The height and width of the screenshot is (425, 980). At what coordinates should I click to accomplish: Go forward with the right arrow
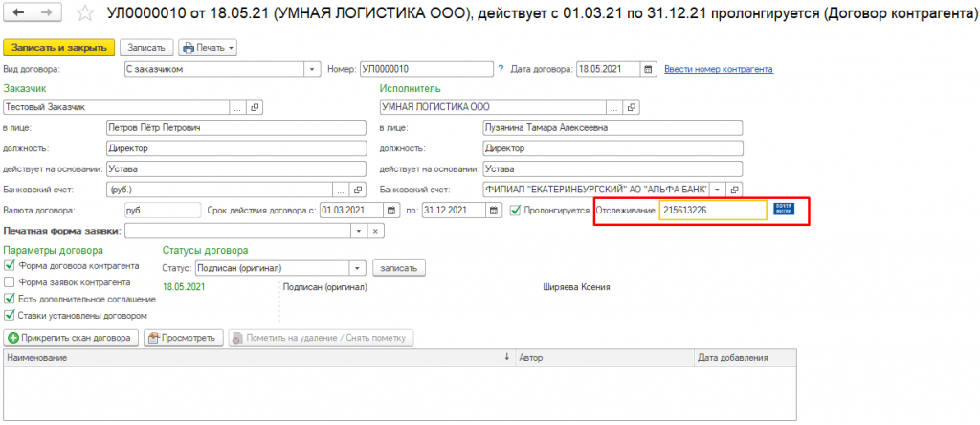pyautogui.click(x=47, y=12)
